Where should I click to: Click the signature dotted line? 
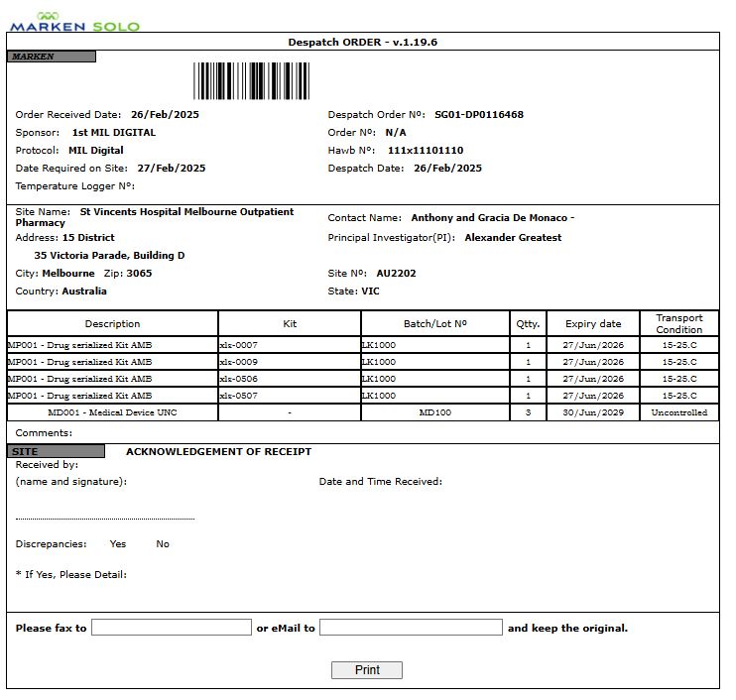(105, 519)
